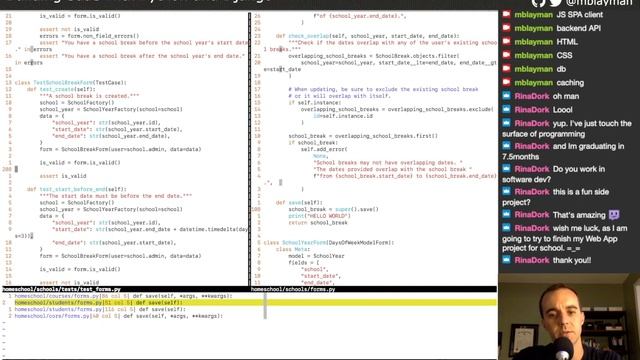Viewport: 640px width, 360px height.
Task: Click the badge before "yup. I've just touch" message
Action: pos(507,123)
